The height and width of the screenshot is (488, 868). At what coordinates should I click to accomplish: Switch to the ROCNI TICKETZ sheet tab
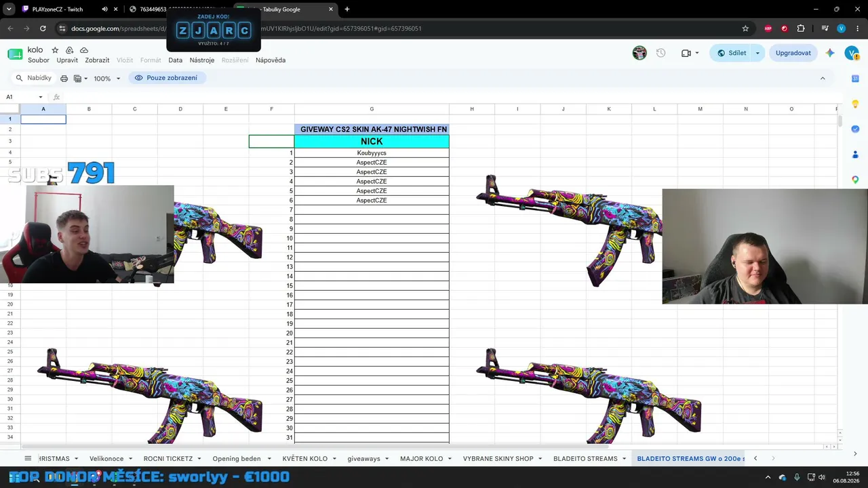(x=168, y=459)
